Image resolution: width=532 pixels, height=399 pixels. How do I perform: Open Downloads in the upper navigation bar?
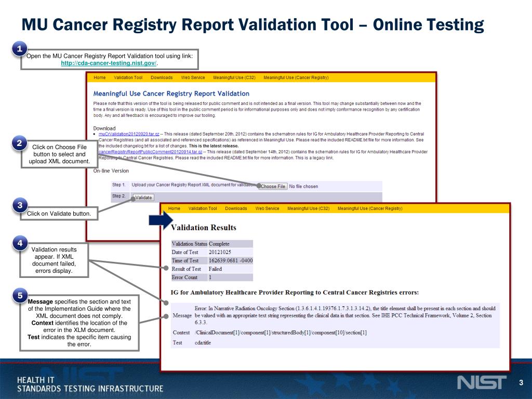pos(162,77)
